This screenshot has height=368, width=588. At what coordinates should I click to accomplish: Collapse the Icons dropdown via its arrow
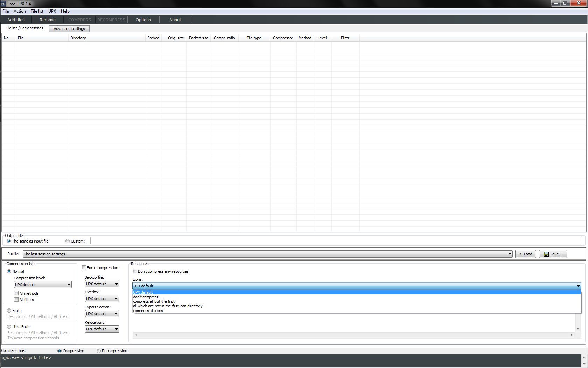[x=578, y=286]
